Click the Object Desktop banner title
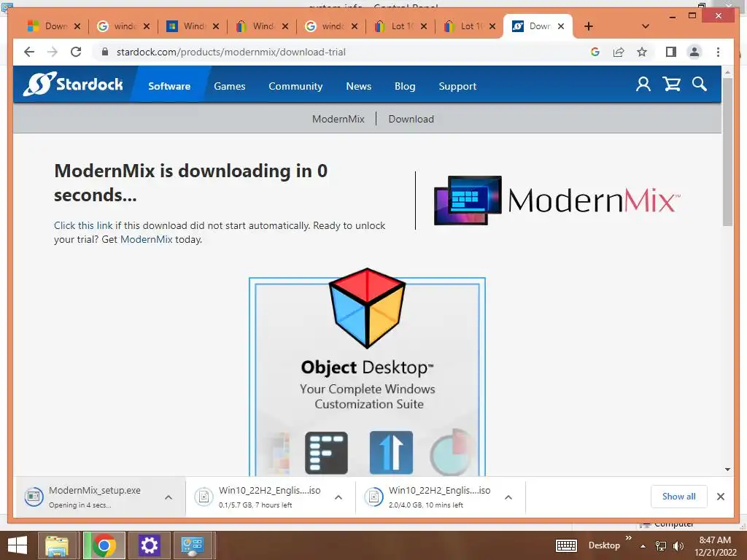This screenshot has width=747, height=560. point(368,367)
